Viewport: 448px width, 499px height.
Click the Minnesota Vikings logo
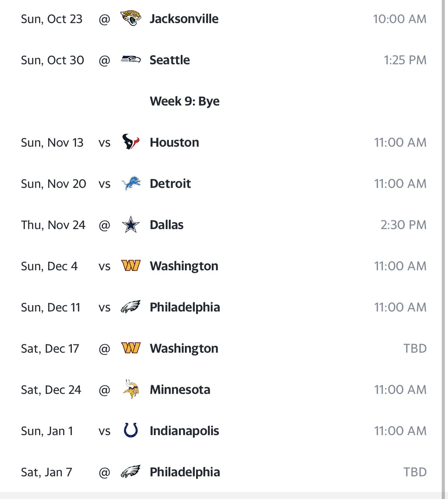[x=130, y=390]
